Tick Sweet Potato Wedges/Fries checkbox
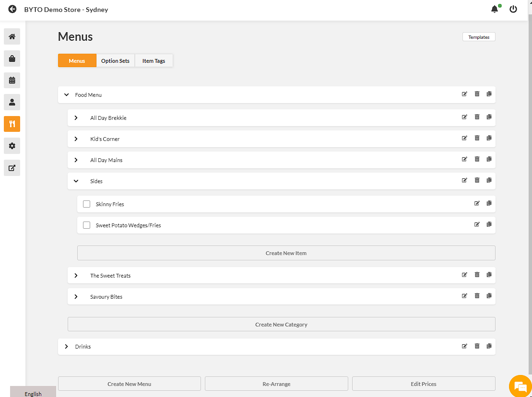This screenshot has height=397, width=532. point(86,225)
